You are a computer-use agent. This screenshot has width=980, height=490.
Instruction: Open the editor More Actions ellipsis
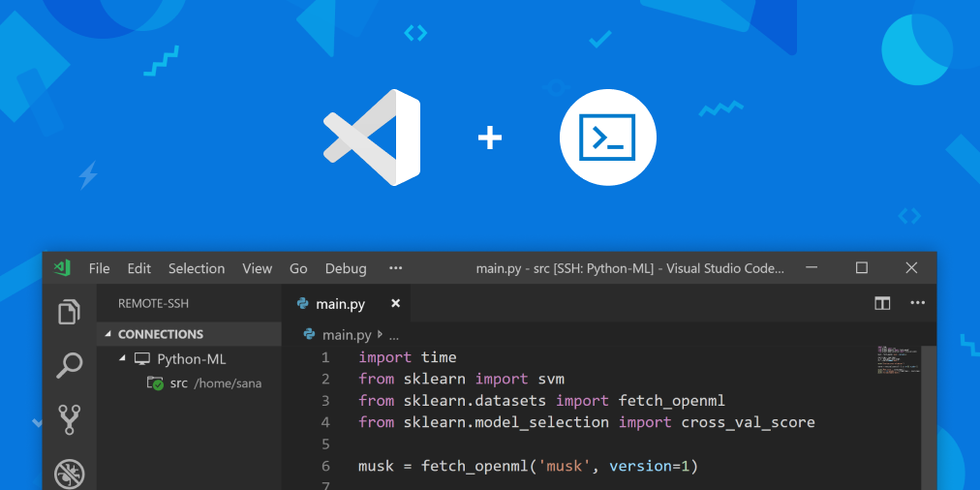917,303
